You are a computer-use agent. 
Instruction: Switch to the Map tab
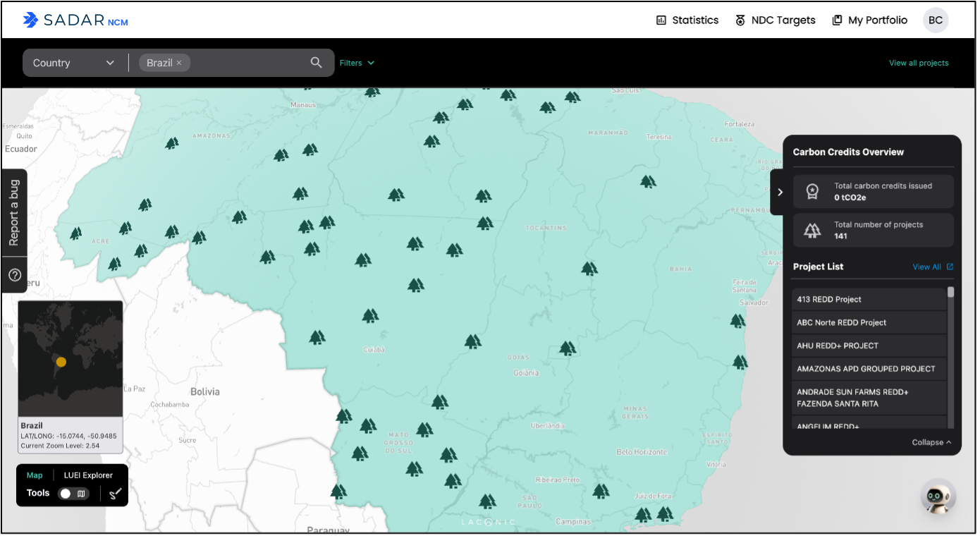(x=35, y=475)
